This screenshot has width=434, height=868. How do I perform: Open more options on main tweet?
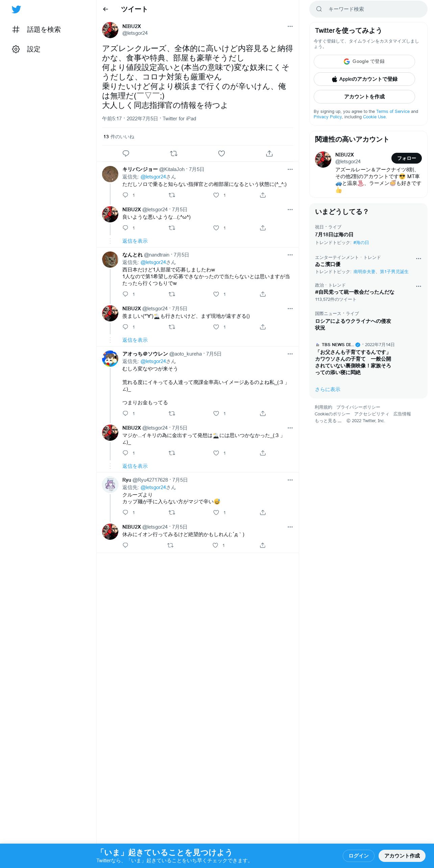[x=290, y=26]
